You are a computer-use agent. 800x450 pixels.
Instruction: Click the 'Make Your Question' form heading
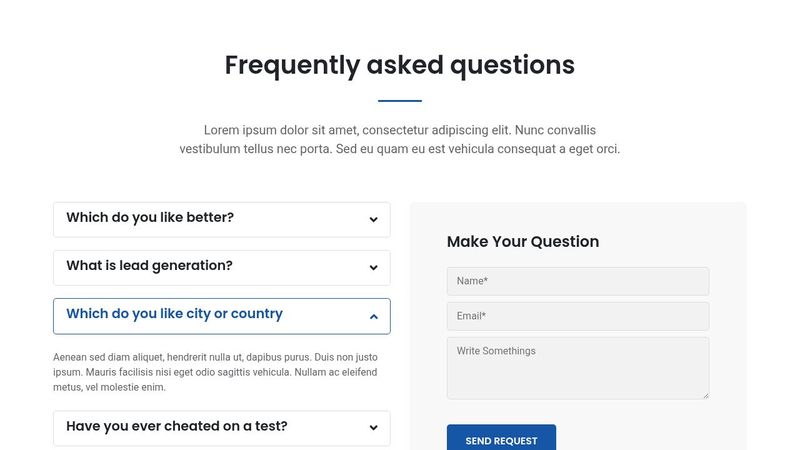point(523,241)
